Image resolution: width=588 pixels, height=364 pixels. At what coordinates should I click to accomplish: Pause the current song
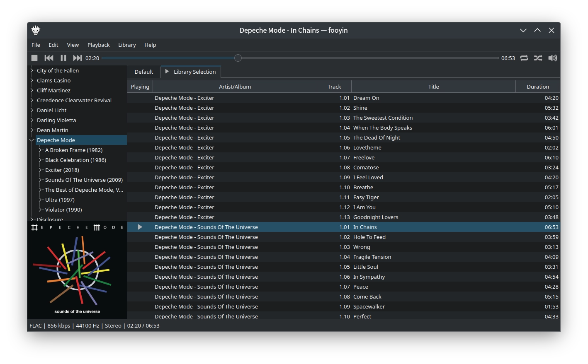[63, 58]
